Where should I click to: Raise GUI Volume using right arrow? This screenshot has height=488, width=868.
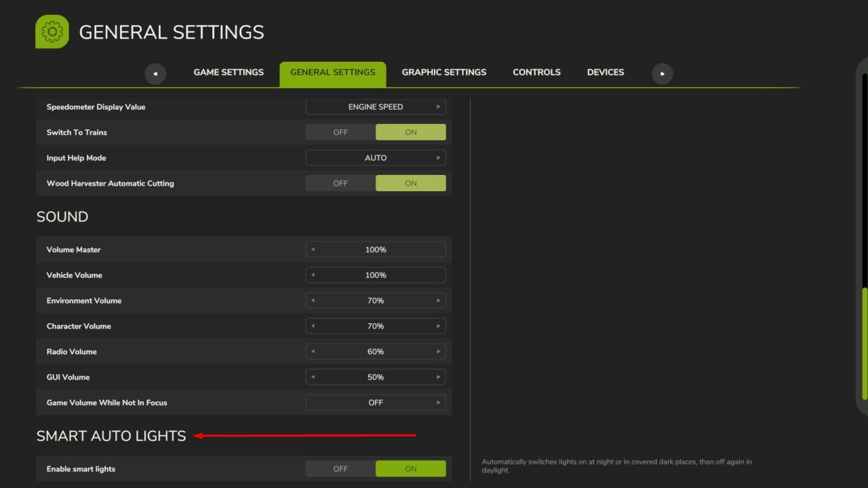(x=438, y=377)
